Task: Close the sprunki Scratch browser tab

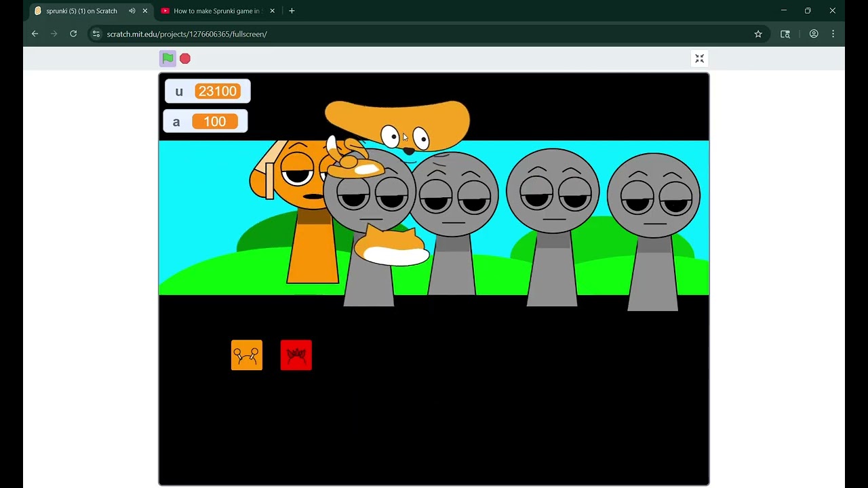Action: tap(144, 11)
